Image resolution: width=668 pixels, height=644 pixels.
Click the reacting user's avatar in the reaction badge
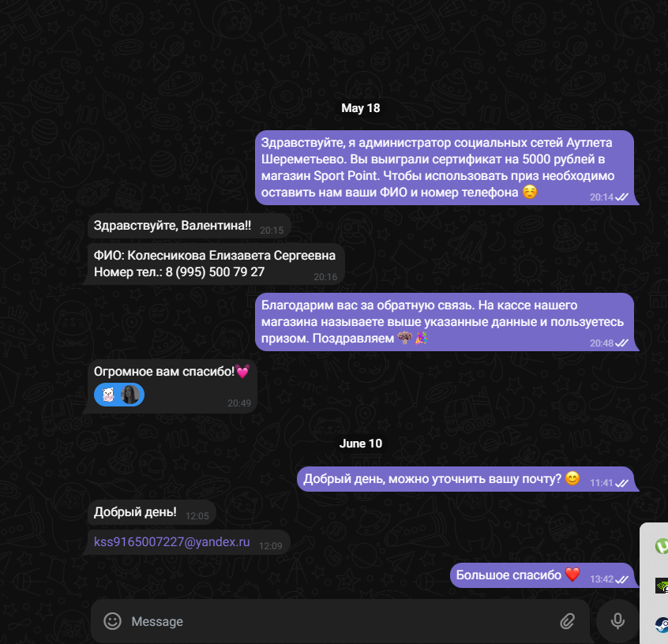(130, 395)
